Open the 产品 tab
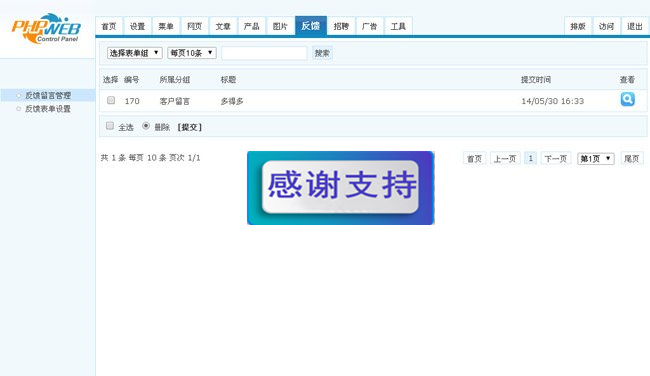This screenshot has height=376, width=650. tap(251, 27)
